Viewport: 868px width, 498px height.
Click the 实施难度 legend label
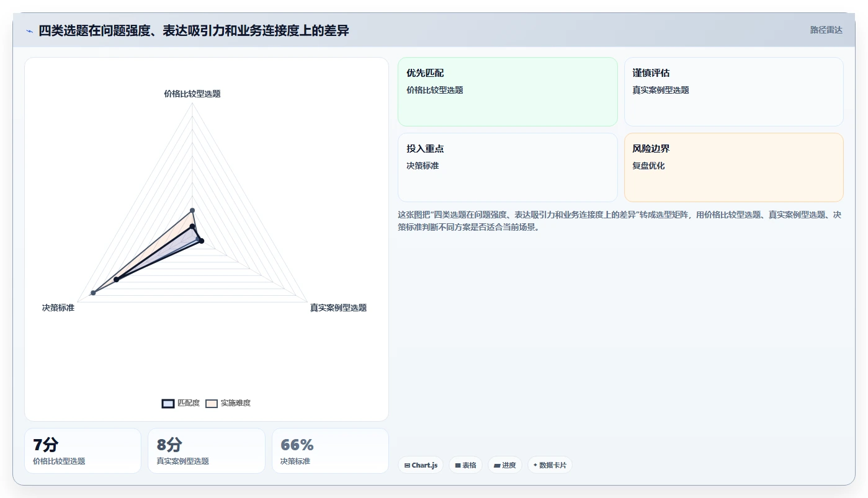point(236,403)
